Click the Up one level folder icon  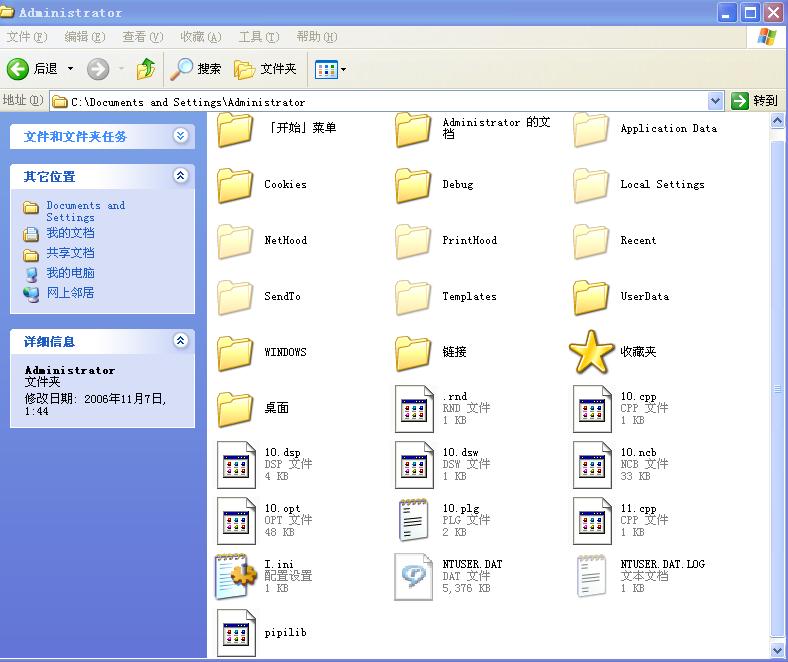tap(146, 69)
